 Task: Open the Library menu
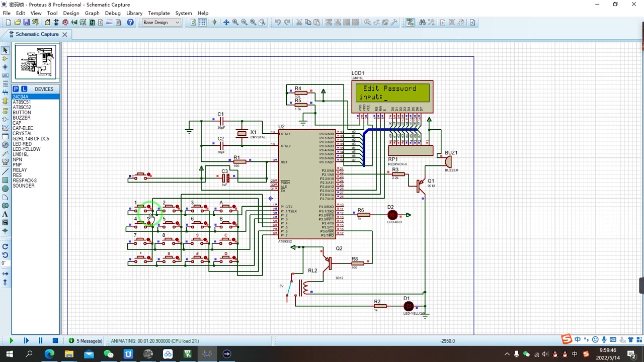click(x=134, y=13)
